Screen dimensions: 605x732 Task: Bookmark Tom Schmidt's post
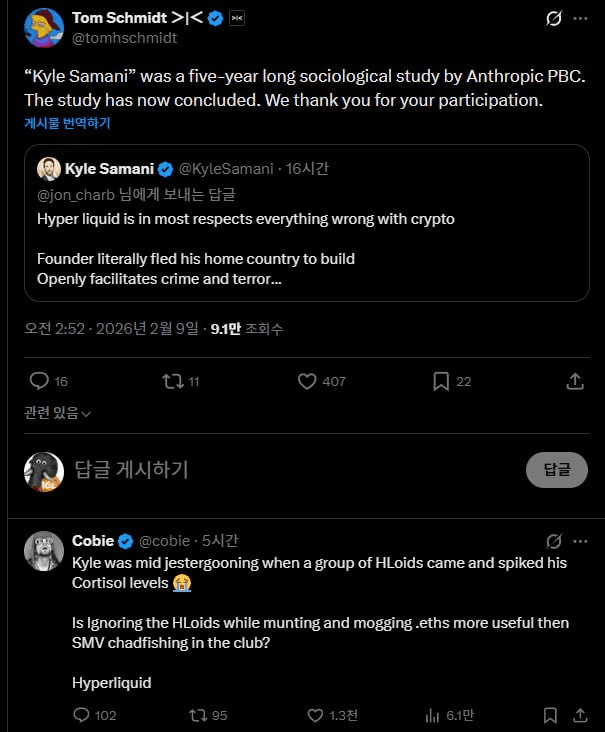(x=441, y=381)
